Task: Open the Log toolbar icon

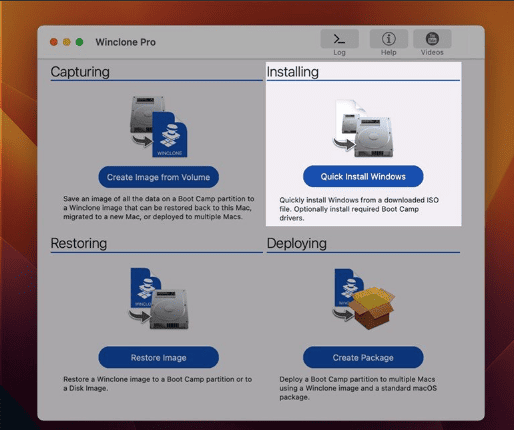Action: click(339, 39)
